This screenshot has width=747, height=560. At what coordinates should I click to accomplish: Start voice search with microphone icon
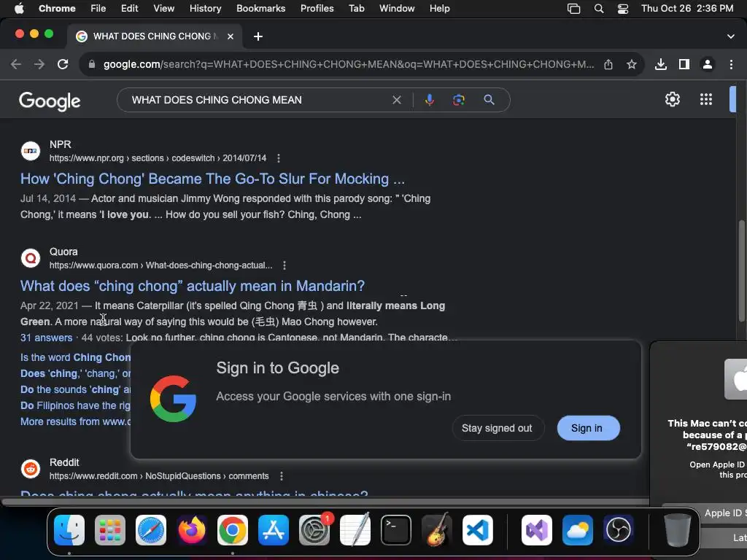[429, 100]
